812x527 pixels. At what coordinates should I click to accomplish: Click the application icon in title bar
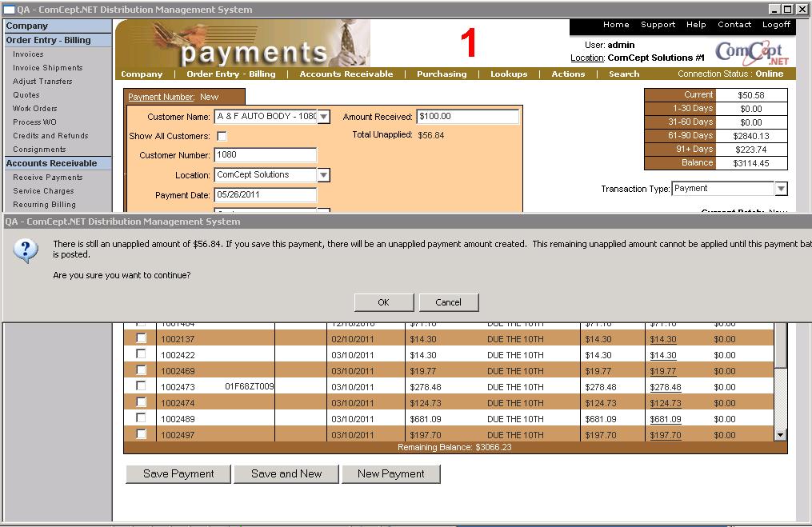9,10
